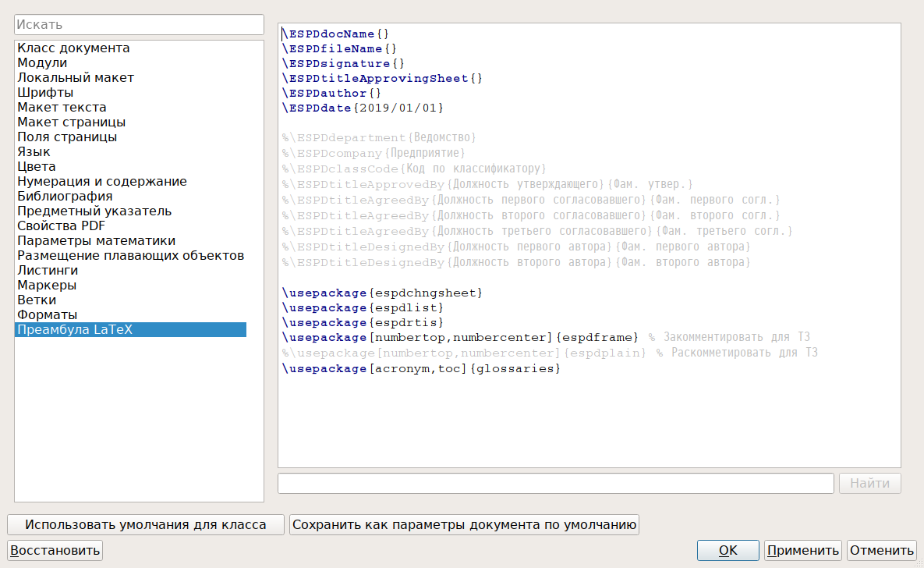Confirm with the OK button
The height and width of the screenshot is (568, 924).
click(728, 550)
